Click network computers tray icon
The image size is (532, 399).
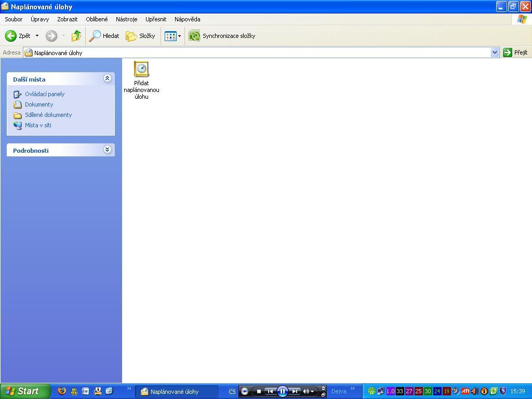pyautogui.click(x=381, y=391)
